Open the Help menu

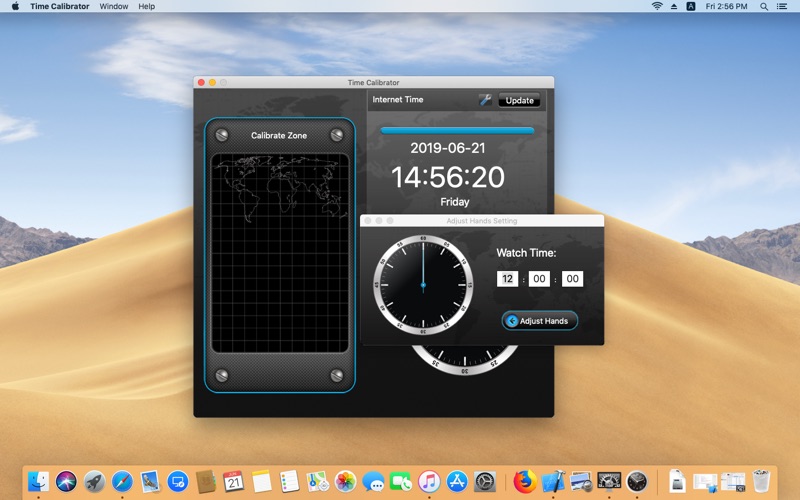coord(146,6)
